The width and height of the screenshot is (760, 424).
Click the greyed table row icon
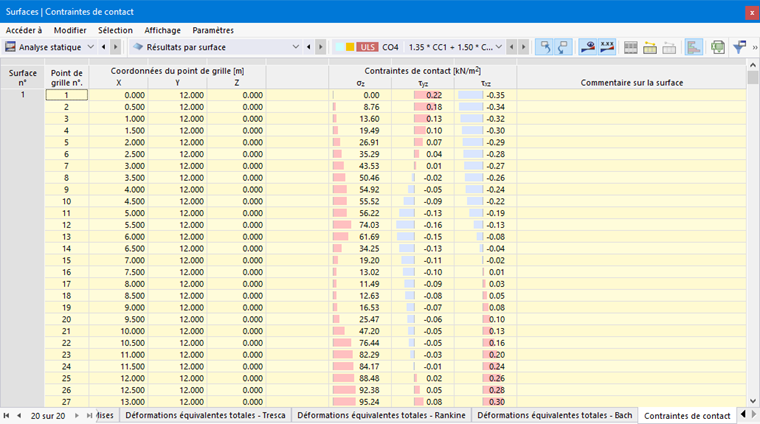click(669, 47)
